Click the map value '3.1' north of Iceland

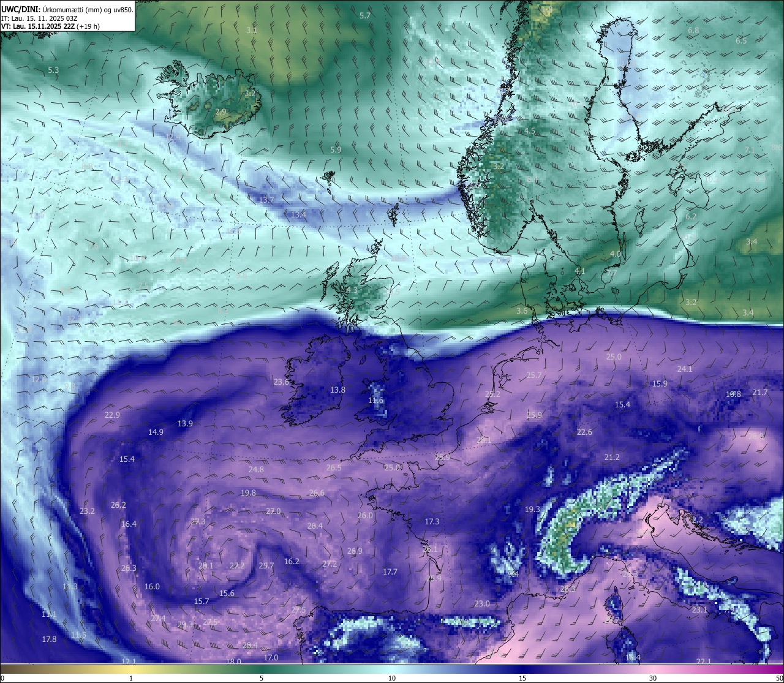point(252,30)
